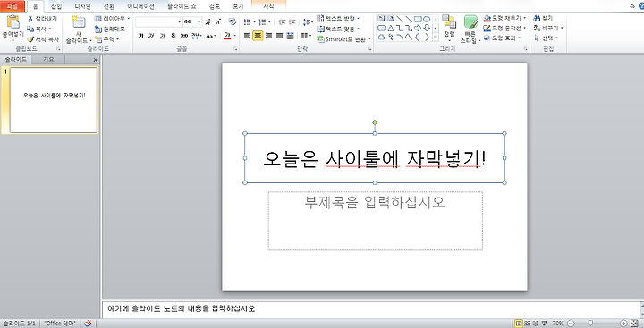This screenshot has width=644, height=328.
Task: Switch to Outline (개요) pane tab
Action: pos(48,60)
